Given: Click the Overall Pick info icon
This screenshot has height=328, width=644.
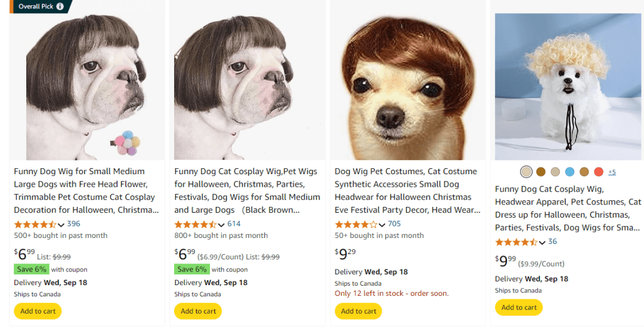Looking at the screenshot, I should (60, 7).
